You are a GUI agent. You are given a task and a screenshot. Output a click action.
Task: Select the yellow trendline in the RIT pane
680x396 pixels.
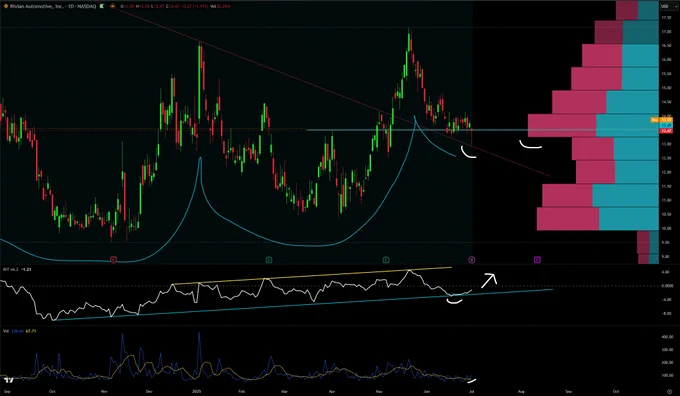tap(312, 276)
